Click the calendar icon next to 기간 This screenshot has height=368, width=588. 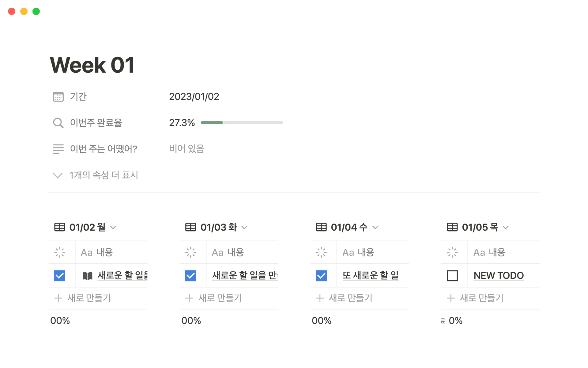point(58,97)
